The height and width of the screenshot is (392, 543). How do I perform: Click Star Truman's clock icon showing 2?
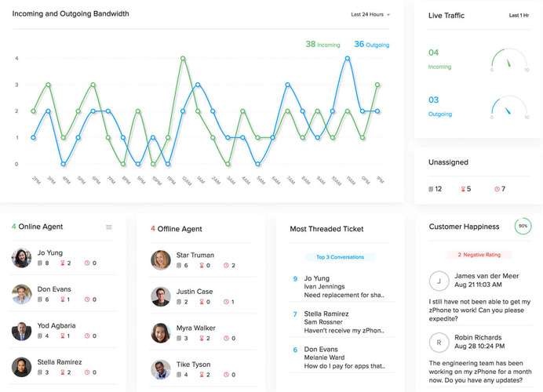[226, 265]
